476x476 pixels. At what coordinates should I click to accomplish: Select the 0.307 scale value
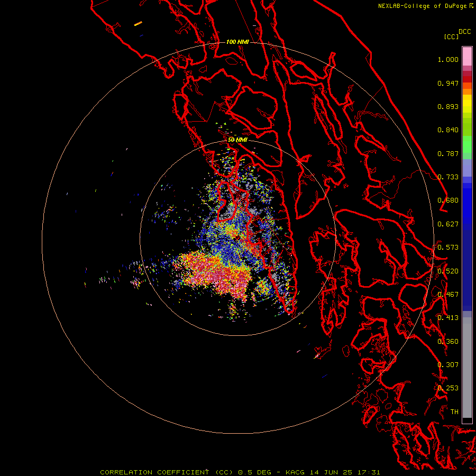click(x=448, y=365)
